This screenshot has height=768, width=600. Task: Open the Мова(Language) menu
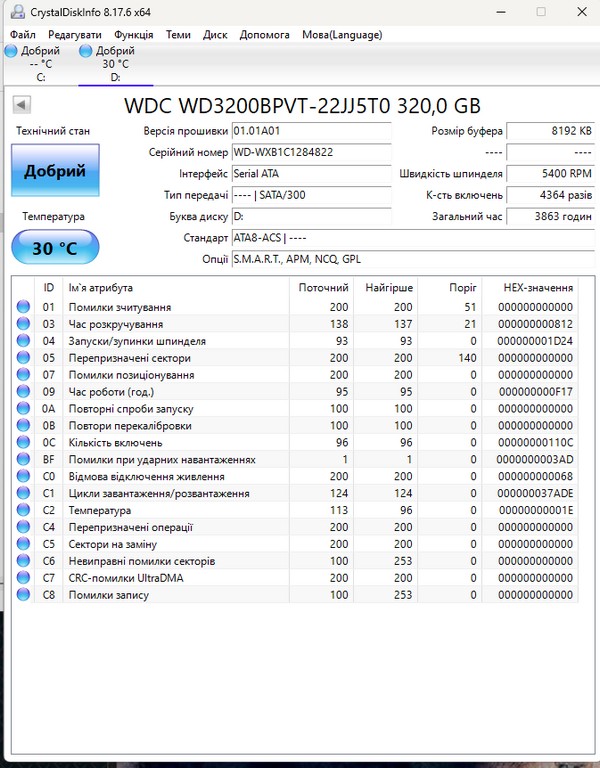(342, 34)
